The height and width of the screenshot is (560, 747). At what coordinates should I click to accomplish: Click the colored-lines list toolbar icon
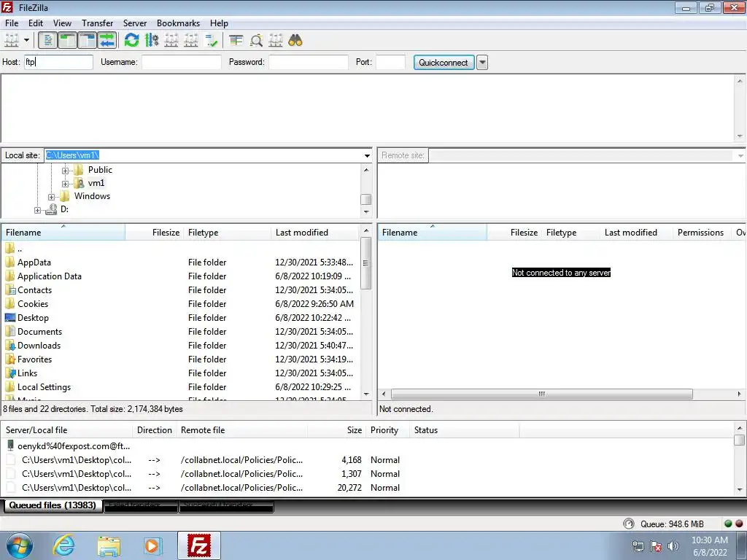(x=236, y=41)
